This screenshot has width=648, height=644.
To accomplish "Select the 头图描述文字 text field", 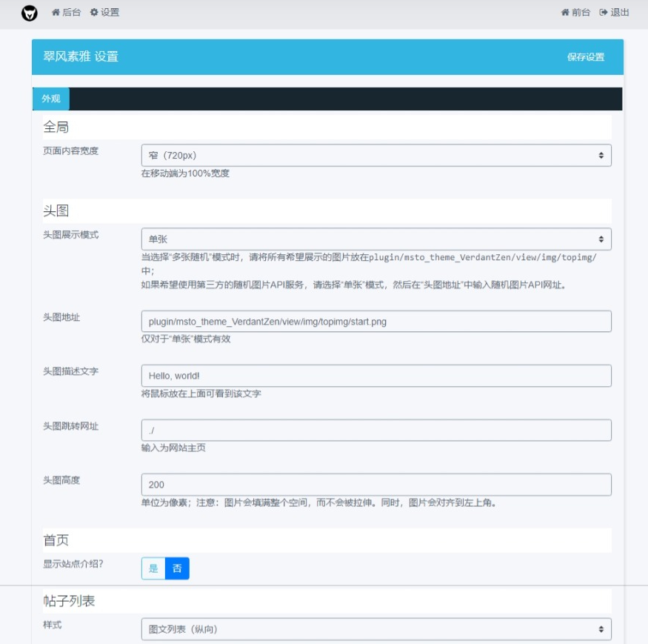I will 378,376.
